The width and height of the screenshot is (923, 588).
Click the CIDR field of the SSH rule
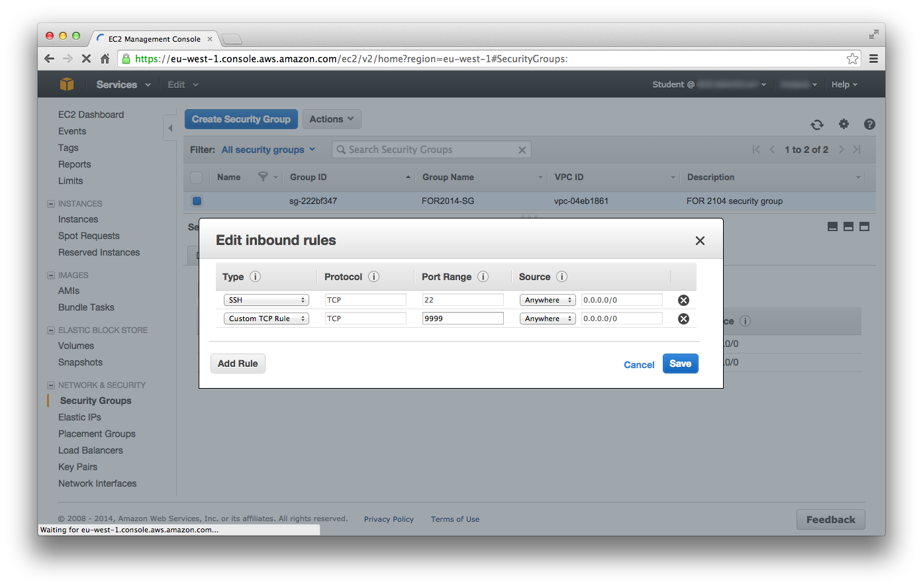(622, 300)
